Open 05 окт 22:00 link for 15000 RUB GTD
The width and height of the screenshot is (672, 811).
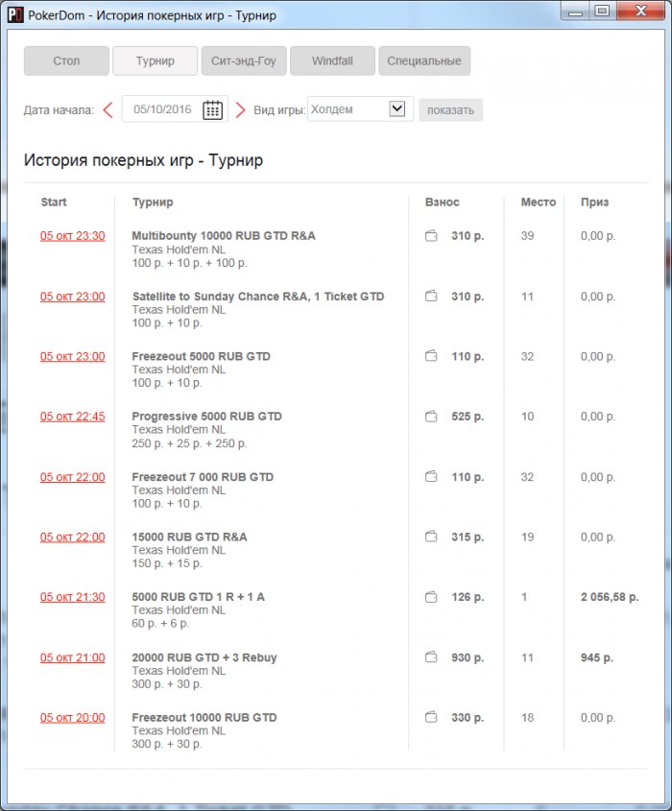72,537
